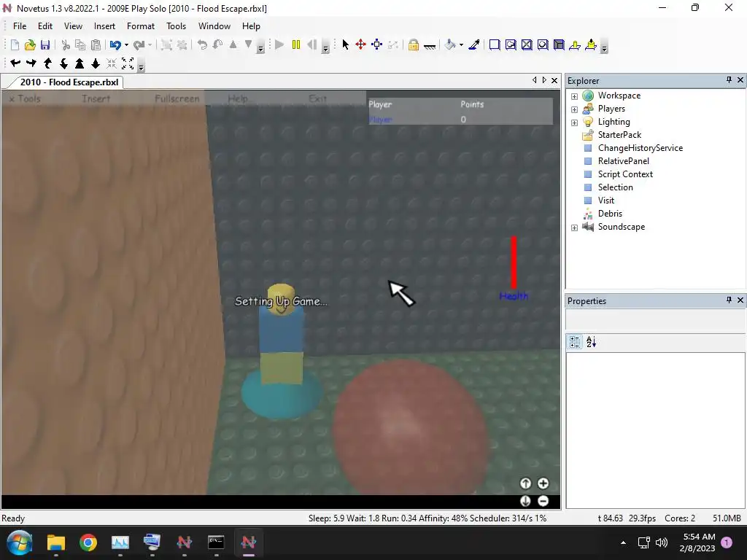Image resolution: width=747 pixels, height=560 pixels.
Task: Click the Redo arrow icon
Action: click(139, 44)
